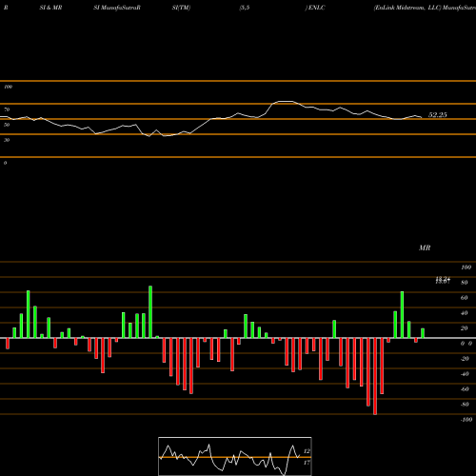The width and height of the screenshot is (476, 476).
Task: Click the MR panel title label
Action: pyautogui.click(x=425, y=248)
